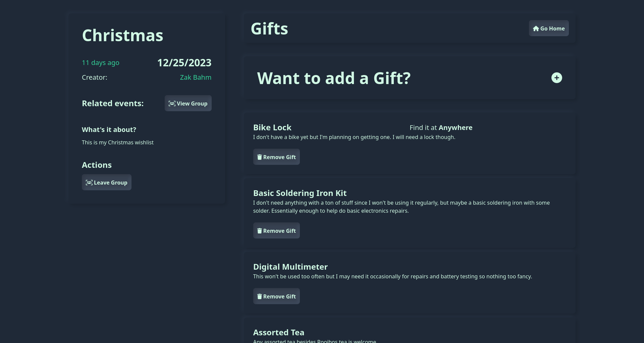Click the trash icon for Digital Multimeter
This screenshot has width=644, height=343.
click(259, 296)
